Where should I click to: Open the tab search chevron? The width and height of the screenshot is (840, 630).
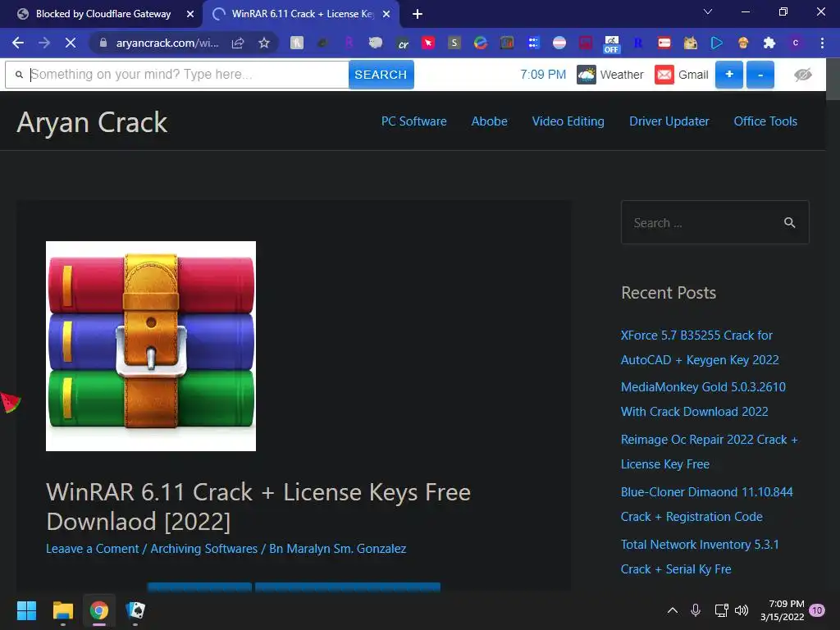click(708, 11)
